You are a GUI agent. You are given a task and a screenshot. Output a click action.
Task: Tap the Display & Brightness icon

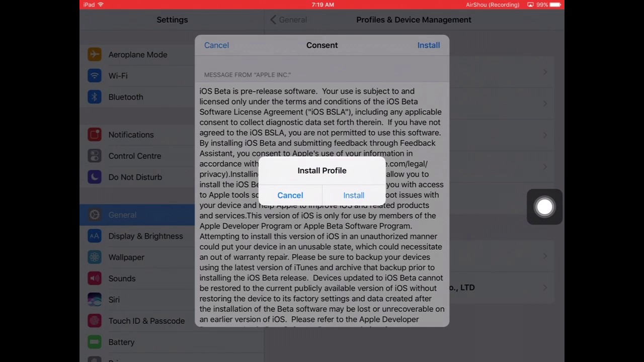tap(95, 236)
